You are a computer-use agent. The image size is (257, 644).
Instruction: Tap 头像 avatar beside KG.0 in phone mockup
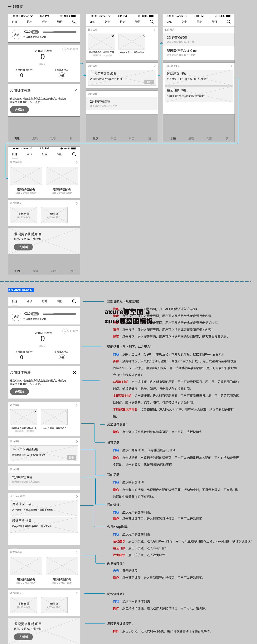[x=17, y=35]
